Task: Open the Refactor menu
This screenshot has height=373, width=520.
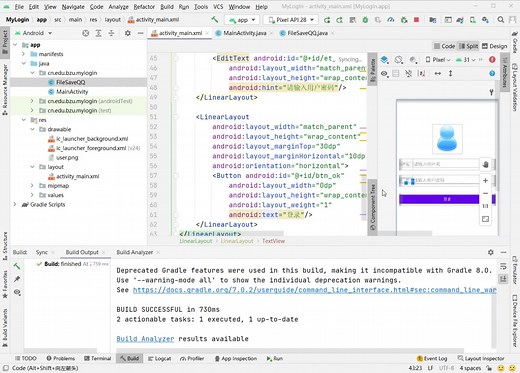Action: tap(144, 7)
